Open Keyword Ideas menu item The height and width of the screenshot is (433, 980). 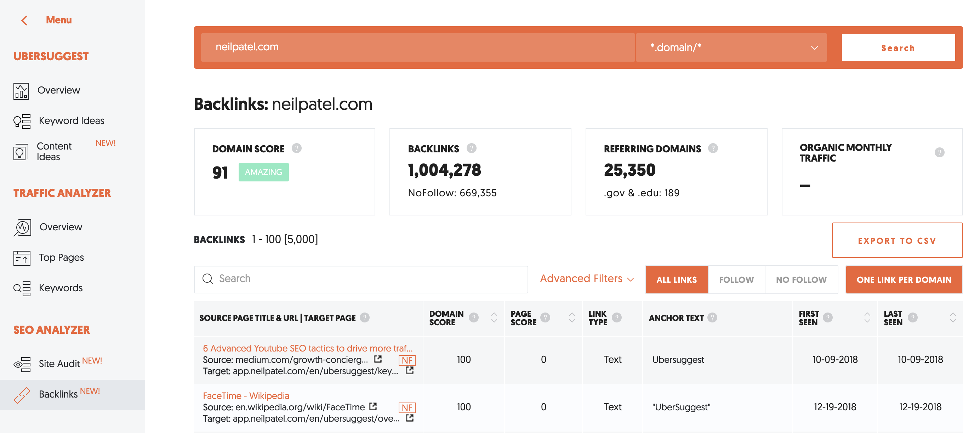click(71, 121)
